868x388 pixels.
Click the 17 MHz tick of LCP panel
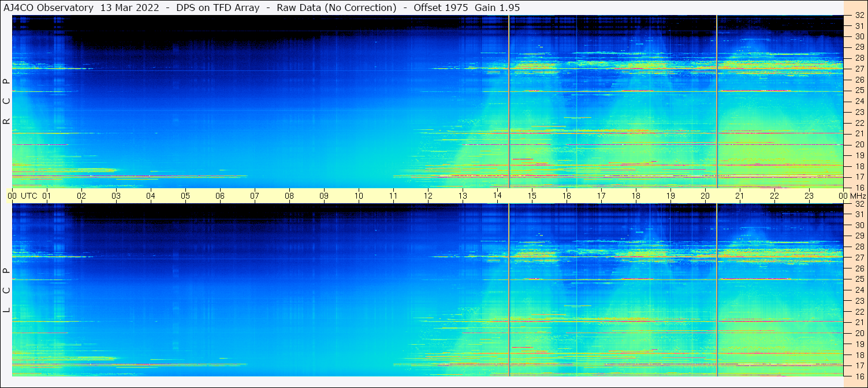859,365
